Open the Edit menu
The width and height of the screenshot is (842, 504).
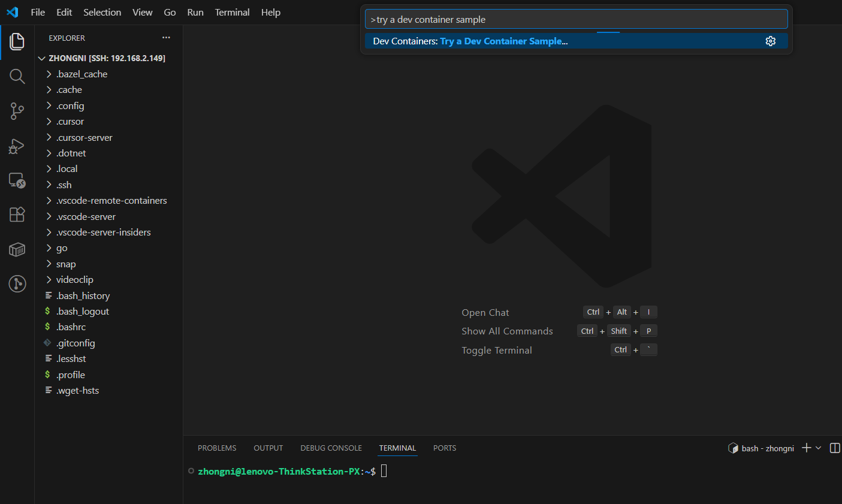[x=64, y=12]
